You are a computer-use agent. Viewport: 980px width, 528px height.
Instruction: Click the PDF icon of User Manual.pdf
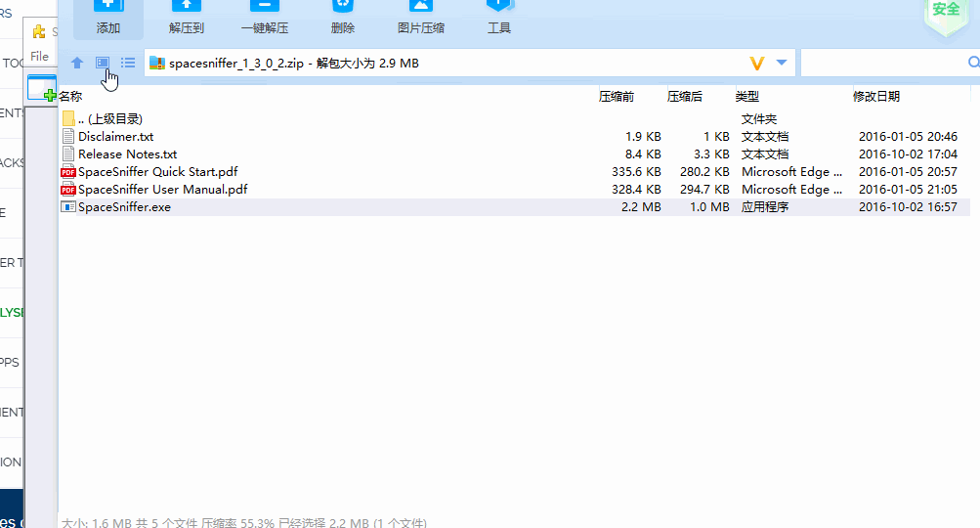(x=68, y=189)
